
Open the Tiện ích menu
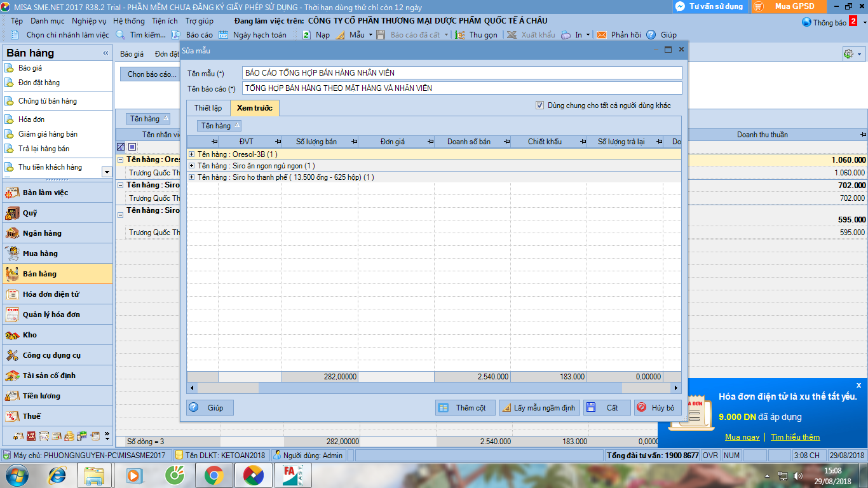click(x=165, y=21)
